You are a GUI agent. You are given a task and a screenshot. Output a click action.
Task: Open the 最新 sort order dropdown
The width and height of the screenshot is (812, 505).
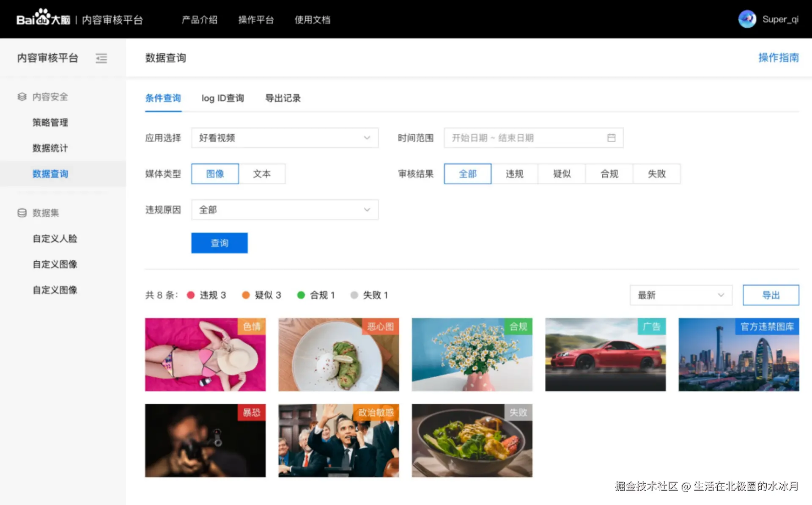pos(680,295)
